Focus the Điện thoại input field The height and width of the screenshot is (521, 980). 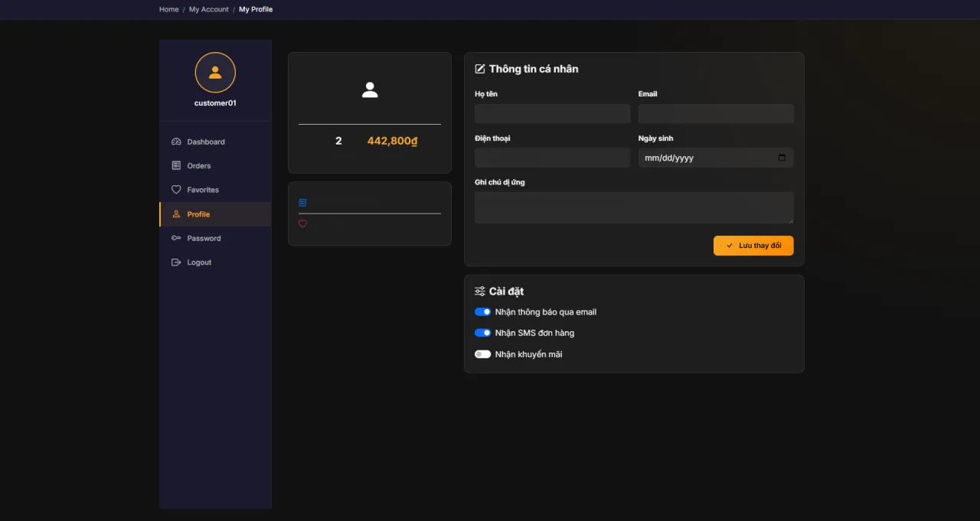tap(552, 158)
